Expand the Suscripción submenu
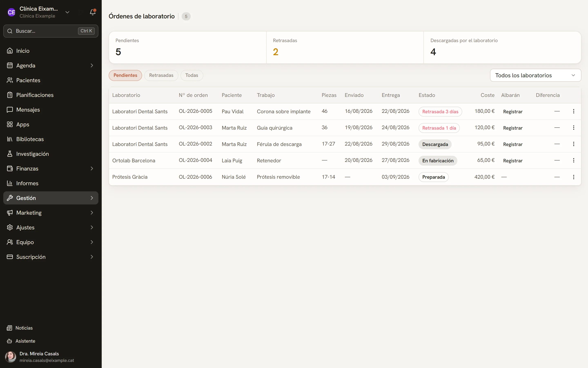The height and width of the screenshot is (368, 588). (x=92, y=257)
